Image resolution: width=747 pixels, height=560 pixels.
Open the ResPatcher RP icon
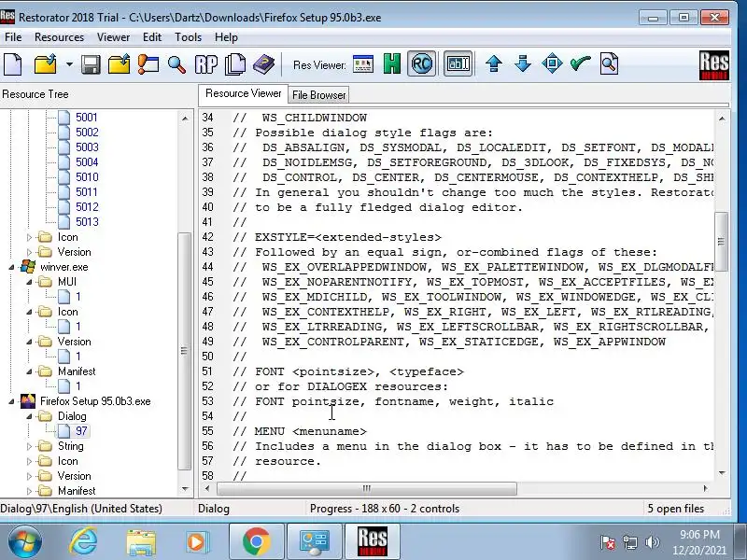(206, 63)
